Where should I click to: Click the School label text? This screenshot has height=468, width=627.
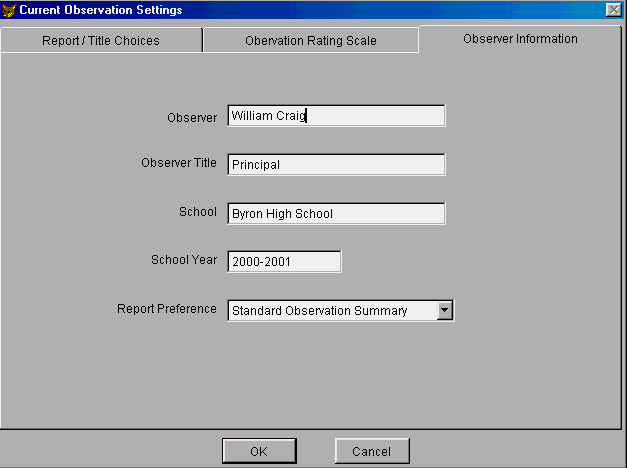198,212
